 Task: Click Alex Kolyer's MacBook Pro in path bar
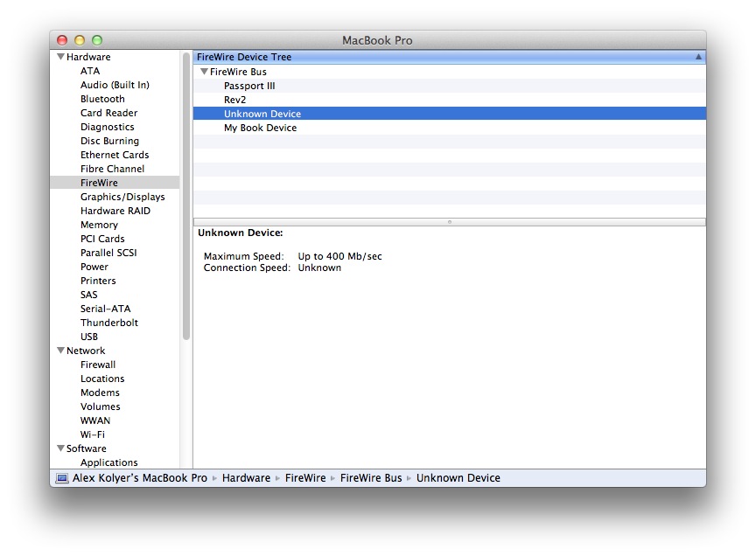140,478
